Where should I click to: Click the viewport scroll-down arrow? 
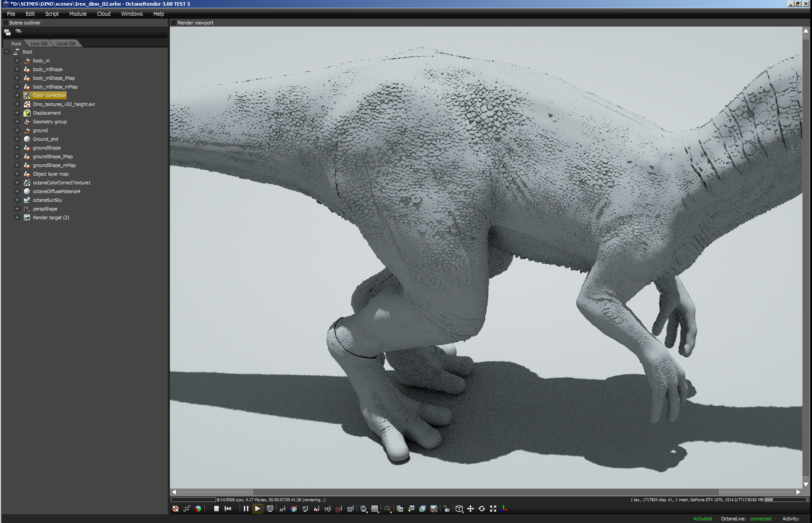coord(806,485)
